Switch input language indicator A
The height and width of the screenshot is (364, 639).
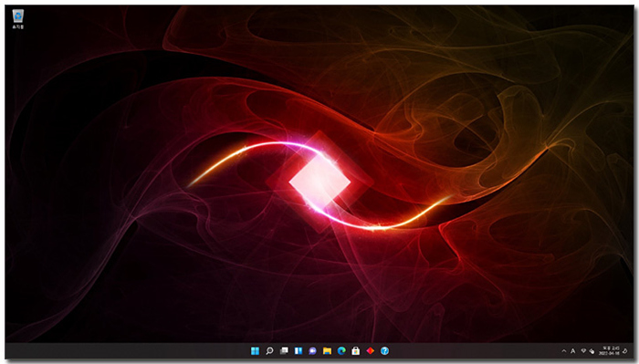573,351
